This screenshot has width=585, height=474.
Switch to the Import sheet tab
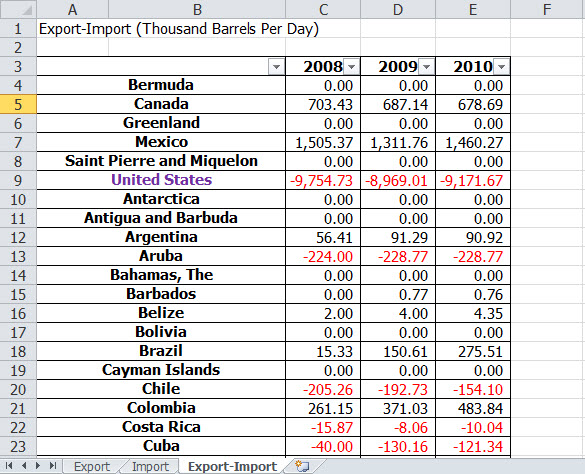[x=150, y=467]
